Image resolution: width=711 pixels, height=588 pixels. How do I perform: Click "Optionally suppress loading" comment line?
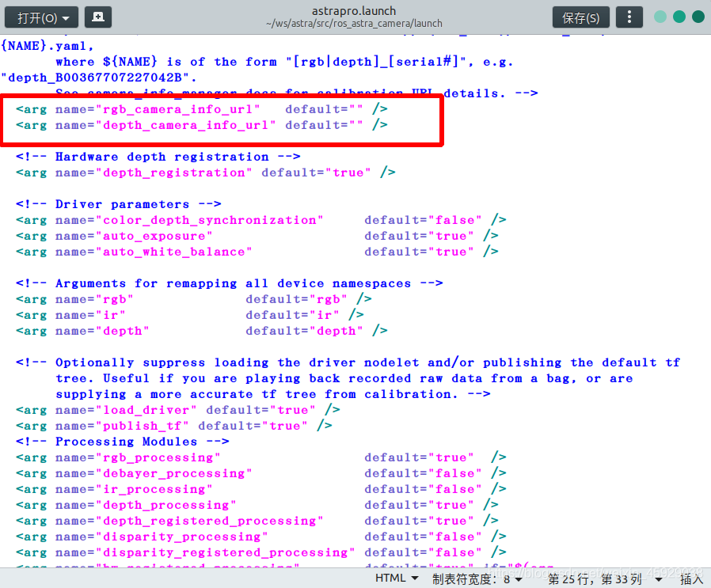point(348,362)
